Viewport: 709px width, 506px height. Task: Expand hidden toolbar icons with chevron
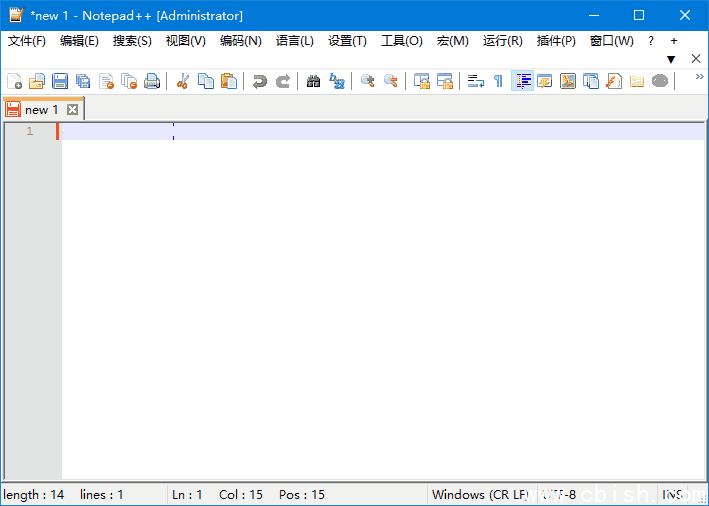click(x=700, y=76)
